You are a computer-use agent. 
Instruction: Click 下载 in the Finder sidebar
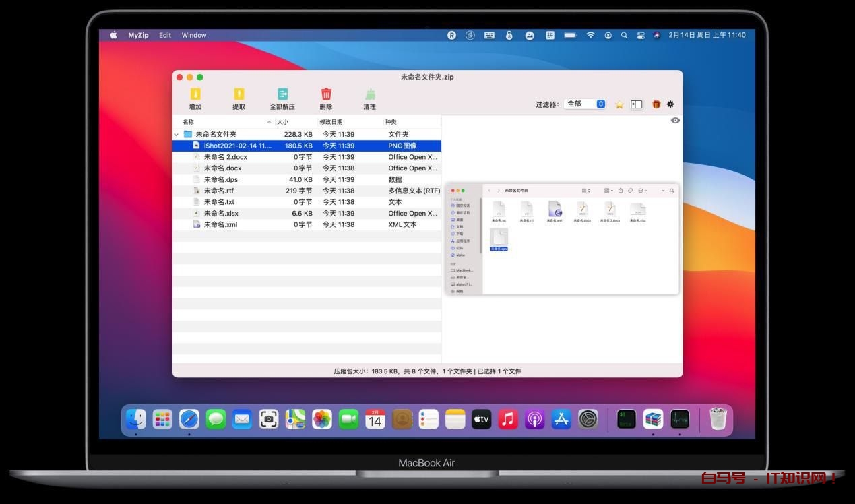click(457, 232)
